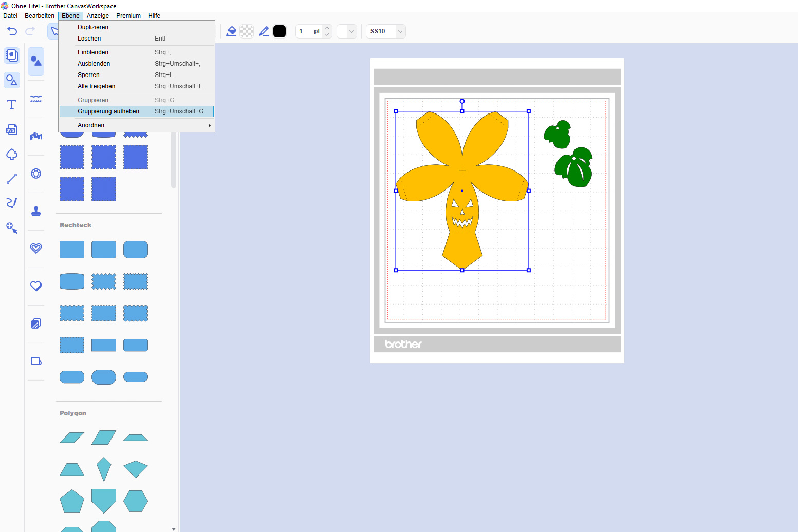Choose the freehand path drawing tool

tap(12, 203)
